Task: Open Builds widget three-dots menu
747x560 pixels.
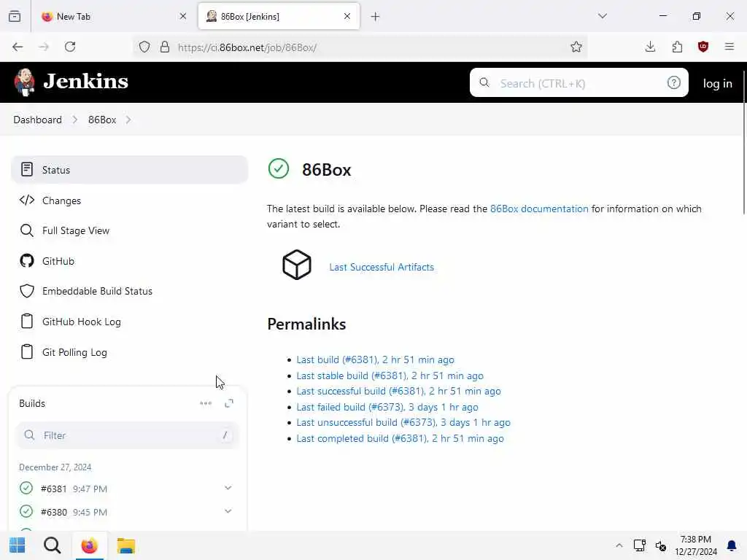Action: coord(206,403)
